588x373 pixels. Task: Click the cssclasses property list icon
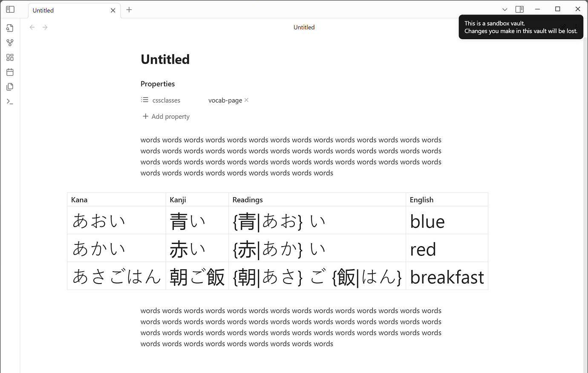pyautogui.click(x=145, y=100)
